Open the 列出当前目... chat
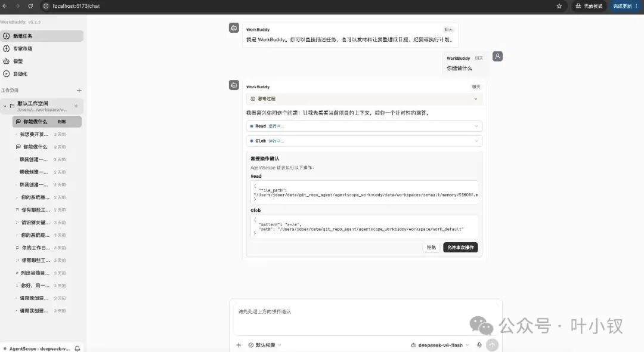Screen dimensions: 644x352 (x=47, y=273)
